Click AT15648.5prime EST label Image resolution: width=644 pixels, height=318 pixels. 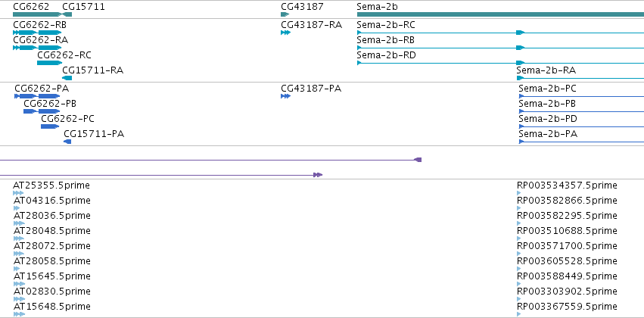click(x=52, y=307)
